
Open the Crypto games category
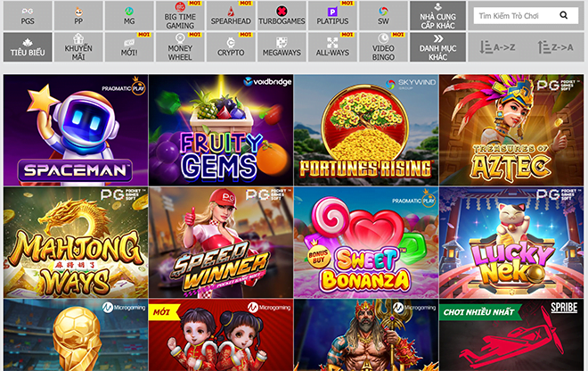point(231,47)
